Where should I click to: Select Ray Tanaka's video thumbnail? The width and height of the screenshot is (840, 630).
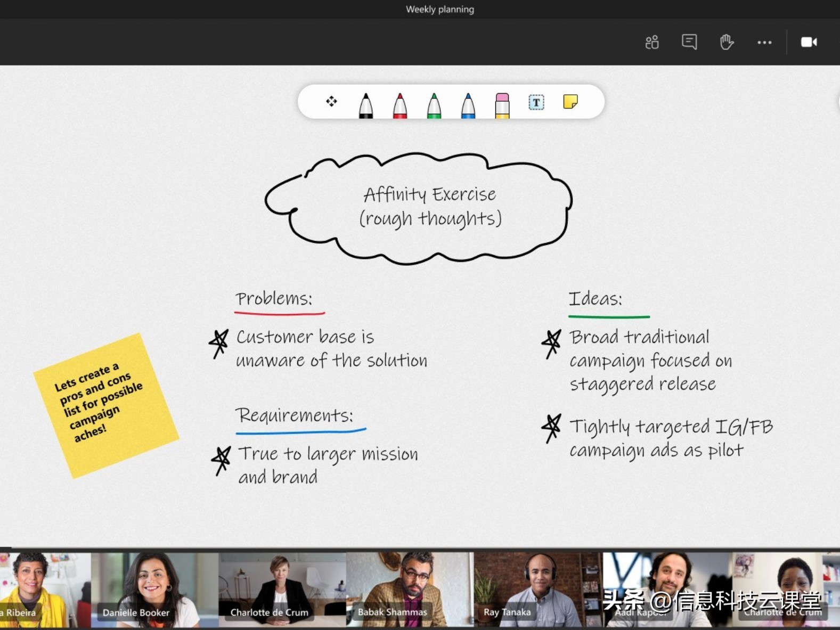click(538, 590)
